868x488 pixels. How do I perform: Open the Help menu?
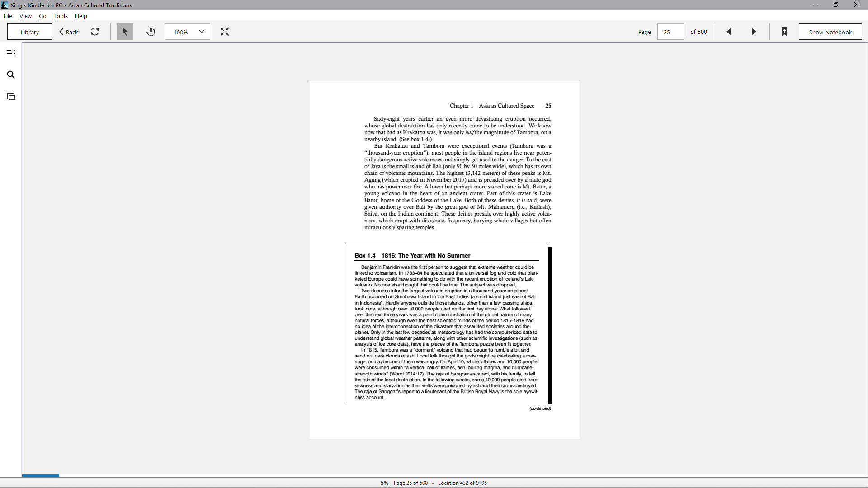(81, 16)
